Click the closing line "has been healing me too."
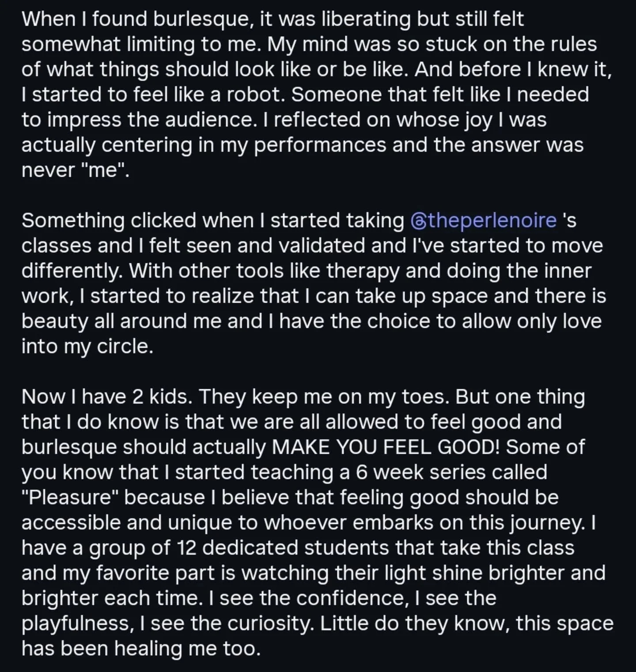Screen dimensions: 636x672 [141, 649]
